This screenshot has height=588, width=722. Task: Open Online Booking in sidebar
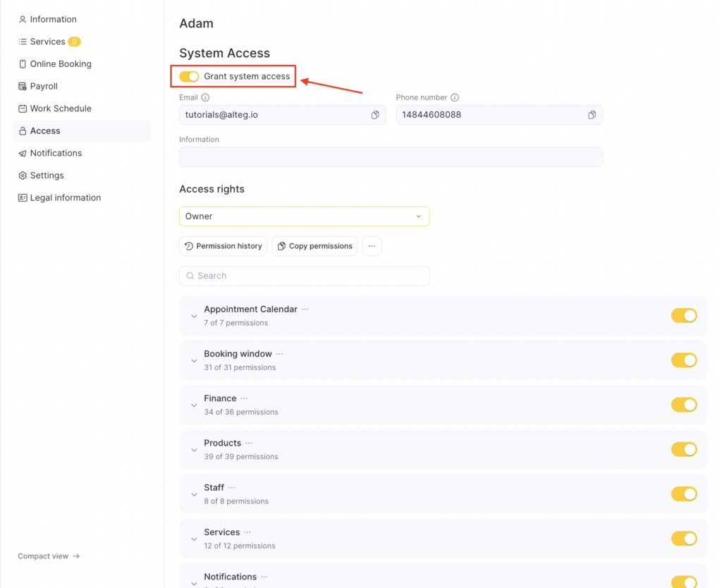click(x=61, y=64)
